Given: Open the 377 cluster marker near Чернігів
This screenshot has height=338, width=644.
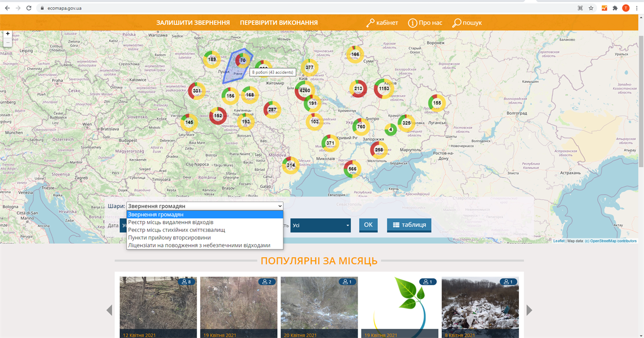Looking at the screenshot, I should pos(310,67).
